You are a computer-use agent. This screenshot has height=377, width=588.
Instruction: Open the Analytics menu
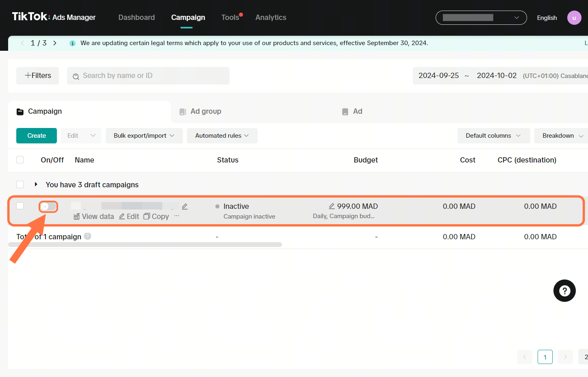(x=271, y=17)
